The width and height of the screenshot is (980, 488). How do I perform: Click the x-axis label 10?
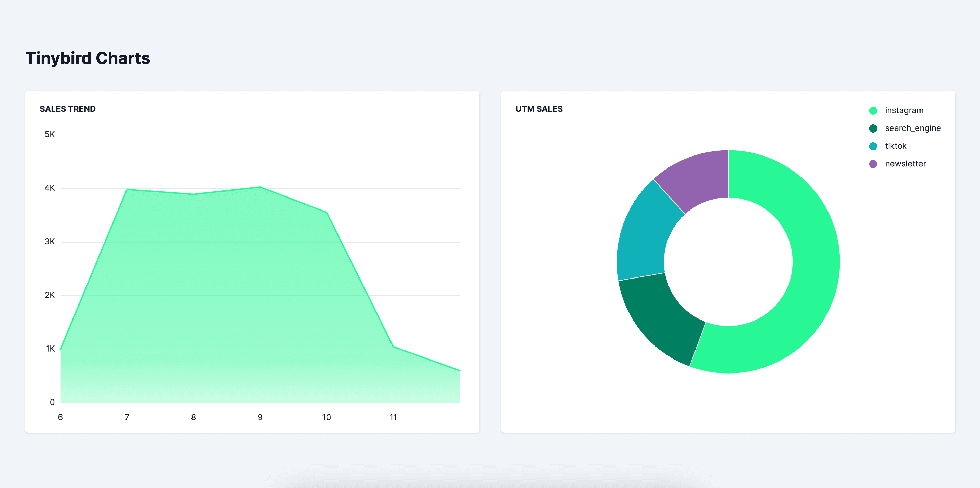point(327,417)
